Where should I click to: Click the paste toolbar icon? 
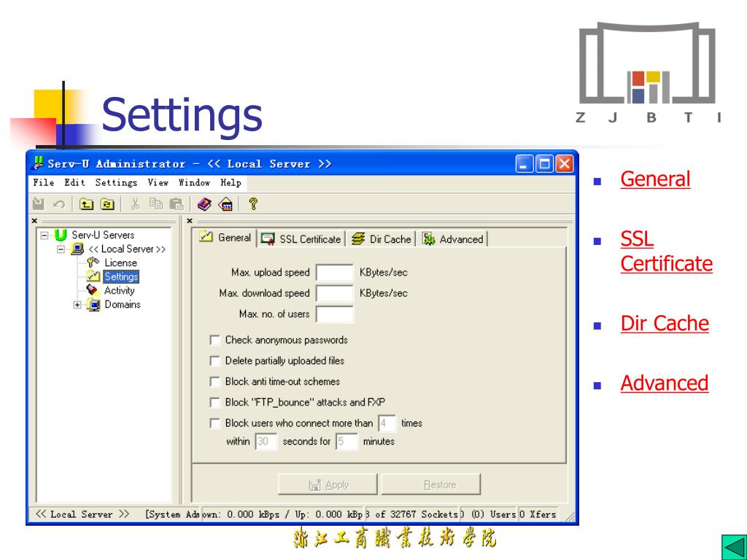click(x=177, y=204)
